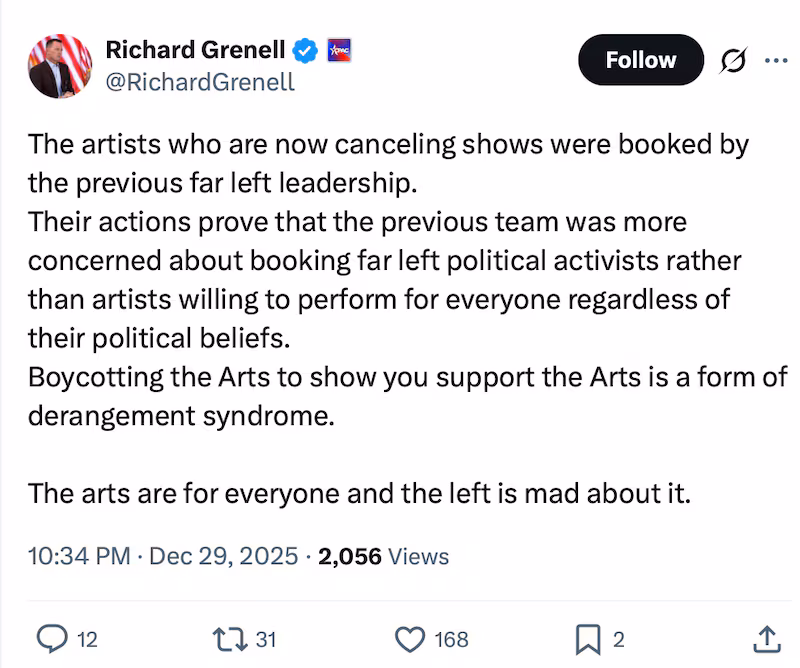Click the 2 bookmarks count
The height and width of the screenshot is (668, 800).
[617, 637]
